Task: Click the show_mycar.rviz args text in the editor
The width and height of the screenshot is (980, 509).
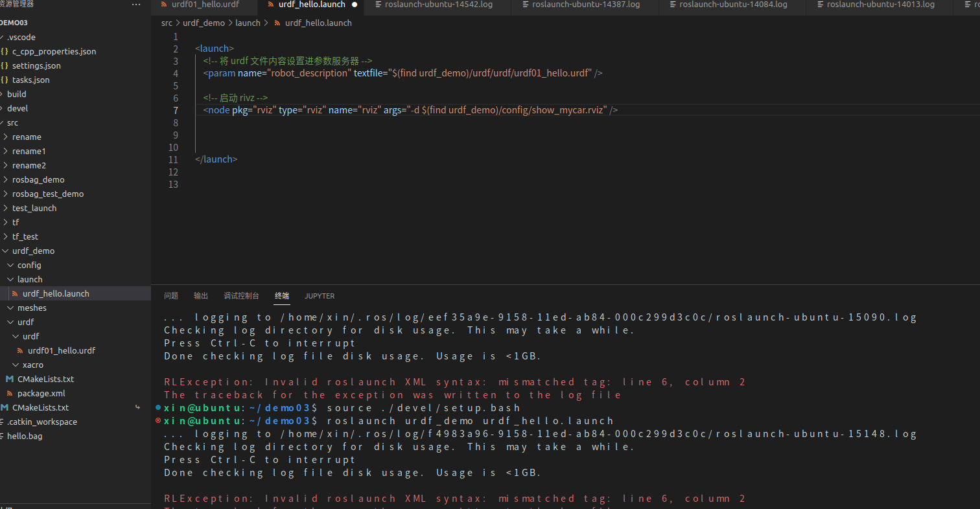Action: click(x=568, y=110)
